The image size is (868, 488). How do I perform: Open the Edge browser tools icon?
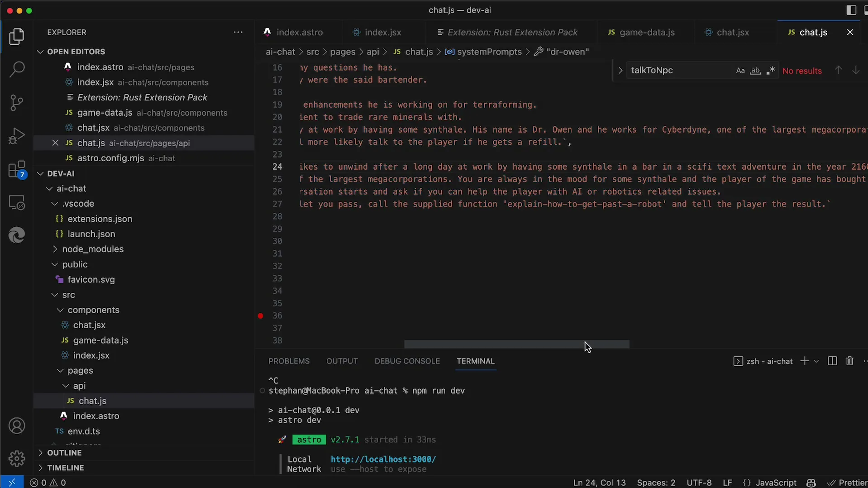tap(17, 235)
